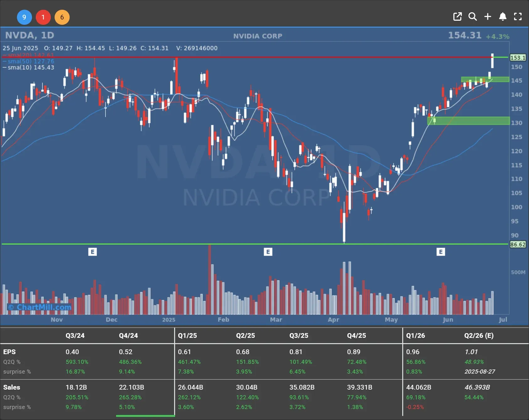Image resolution: width=529 pixels, height=420 pixels.
Task: Click Sales surprise 9.78%
Action: [x=74, y=407]
